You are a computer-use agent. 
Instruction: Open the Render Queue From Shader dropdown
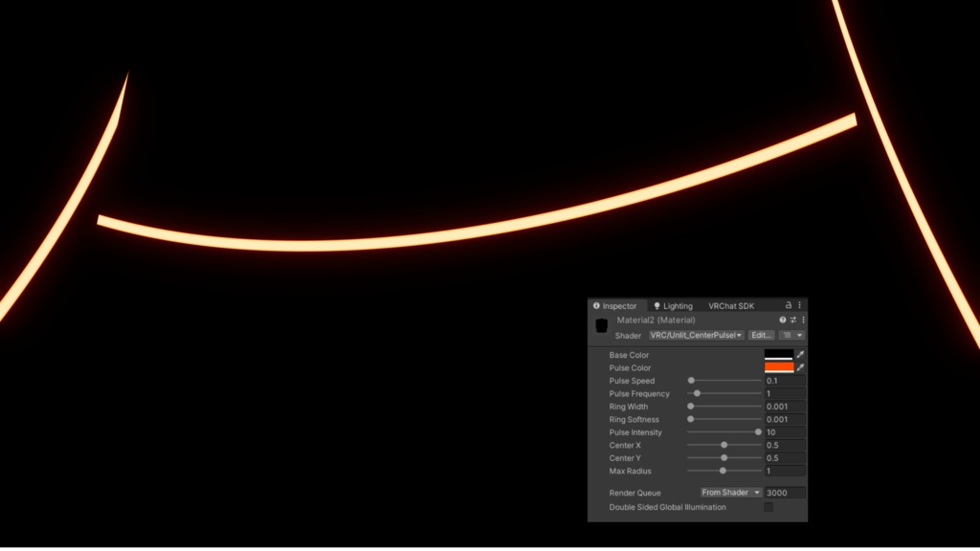pos(733,491)
